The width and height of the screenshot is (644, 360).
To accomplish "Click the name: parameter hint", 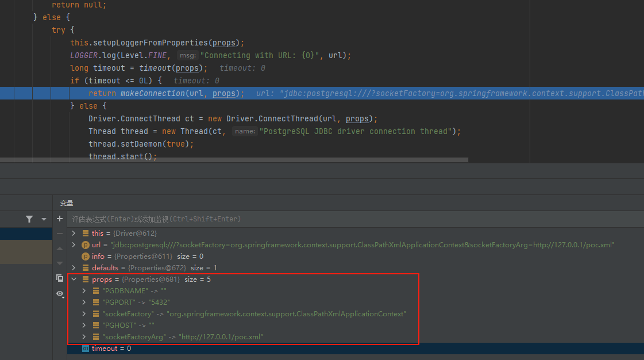I will tap(245, 131).
